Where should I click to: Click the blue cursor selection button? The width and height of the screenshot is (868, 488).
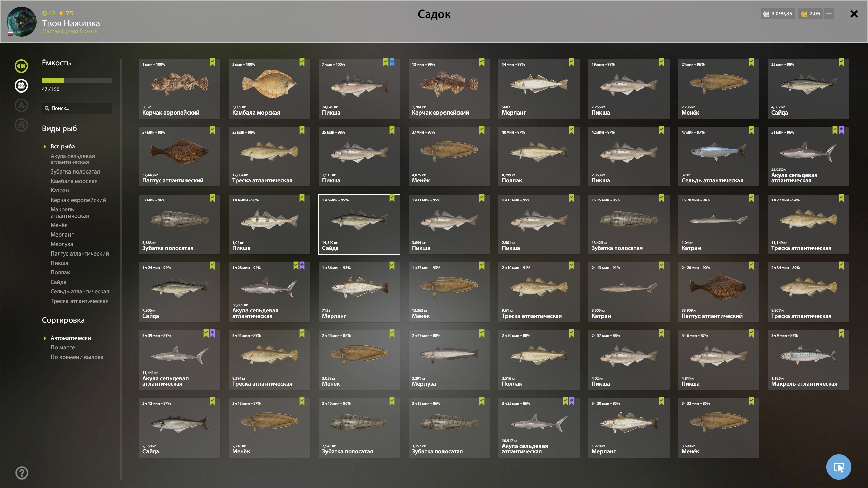pyautogui.click(x=839, y=467)
